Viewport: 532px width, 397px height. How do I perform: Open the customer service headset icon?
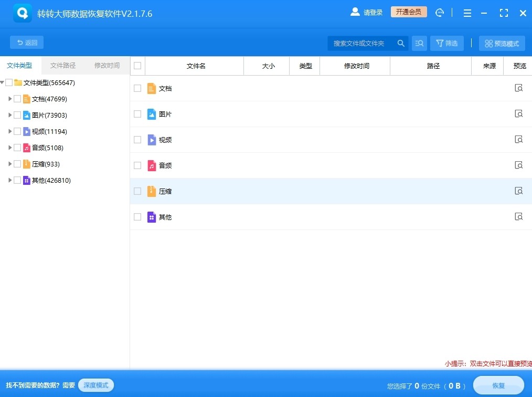[440, 12]
